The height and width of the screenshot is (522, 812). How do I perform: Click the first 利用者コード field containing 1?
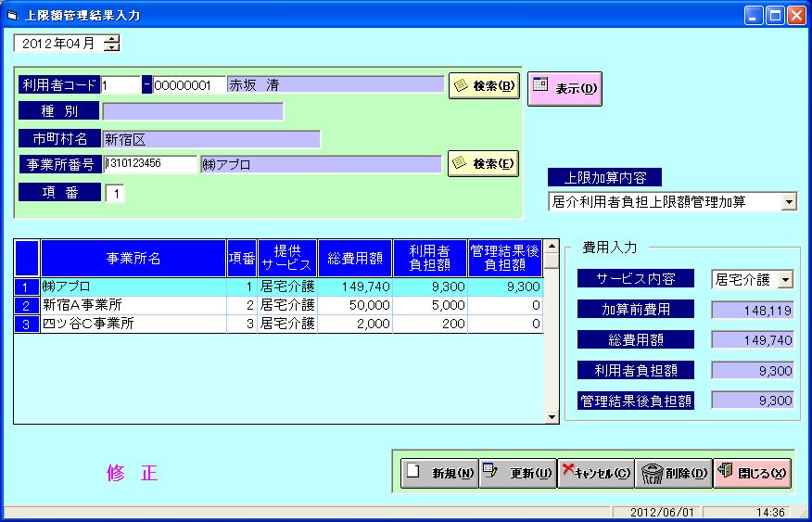coord(121,85)
